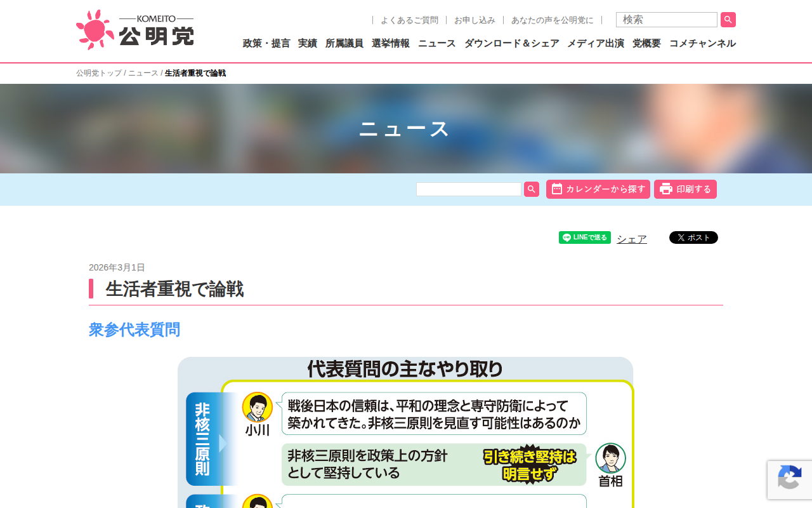
Task: Open the メディア出演 menu item
Action: (596, 43)
